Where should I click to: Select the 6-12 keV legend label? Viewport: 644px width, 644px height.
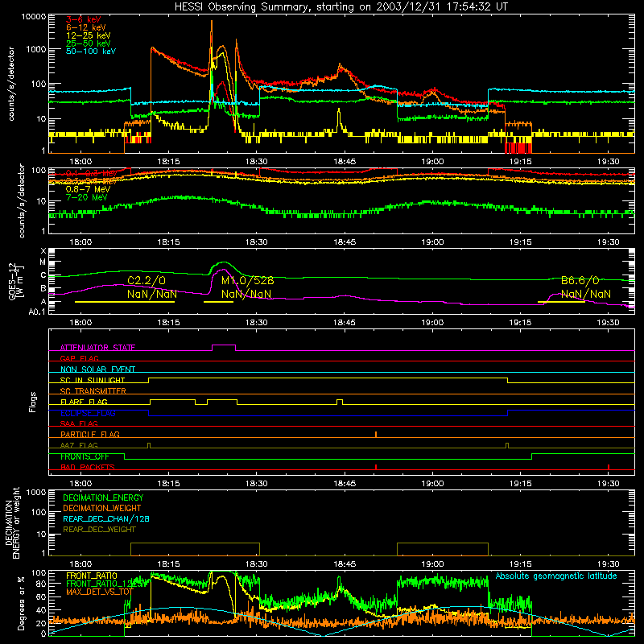[x=86, y=27]
